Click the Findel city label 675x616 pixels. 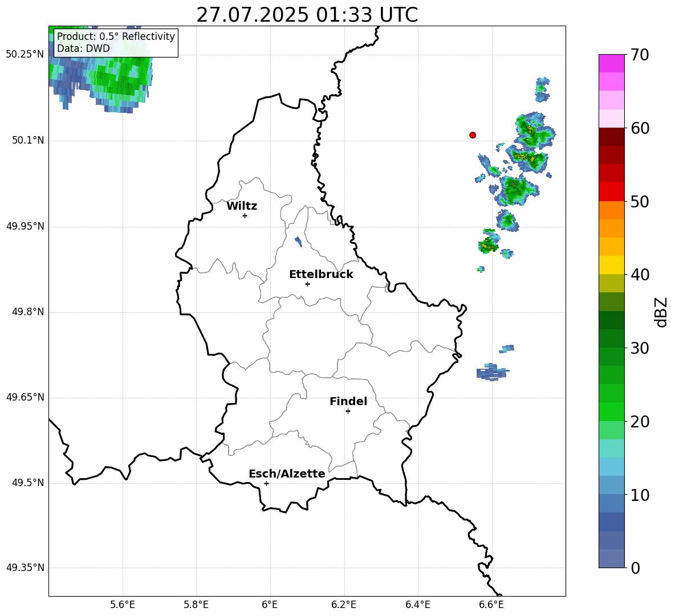point(348,401)
